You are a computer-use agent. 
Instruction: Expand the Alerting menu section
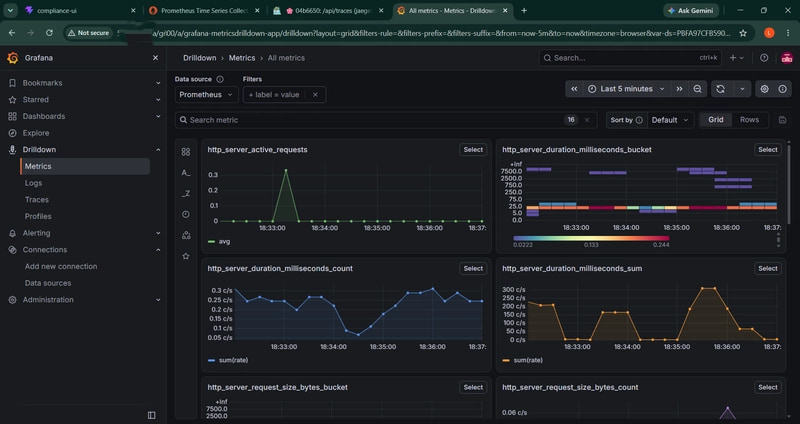(x=158, y=233)
